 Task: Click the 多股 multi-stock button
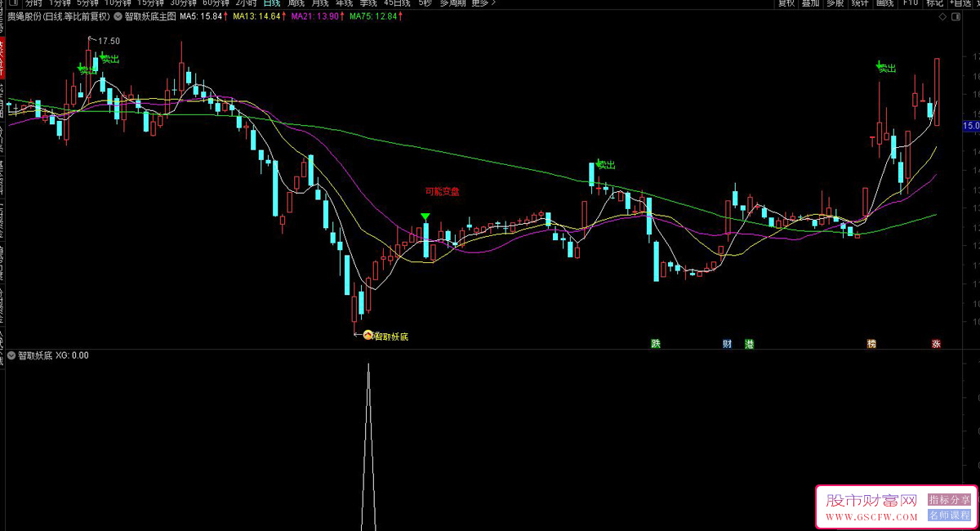tap(835, 3)
